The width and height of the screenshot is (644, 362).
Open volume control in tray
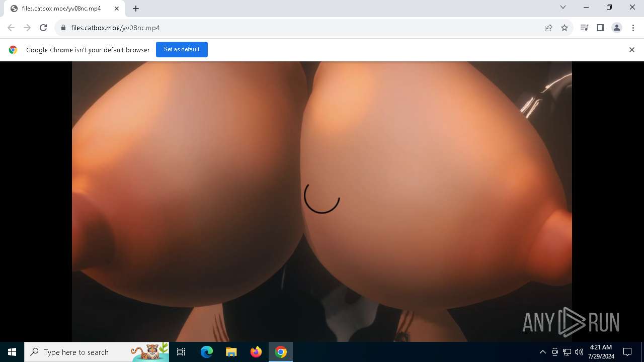[x=579, y=352]
